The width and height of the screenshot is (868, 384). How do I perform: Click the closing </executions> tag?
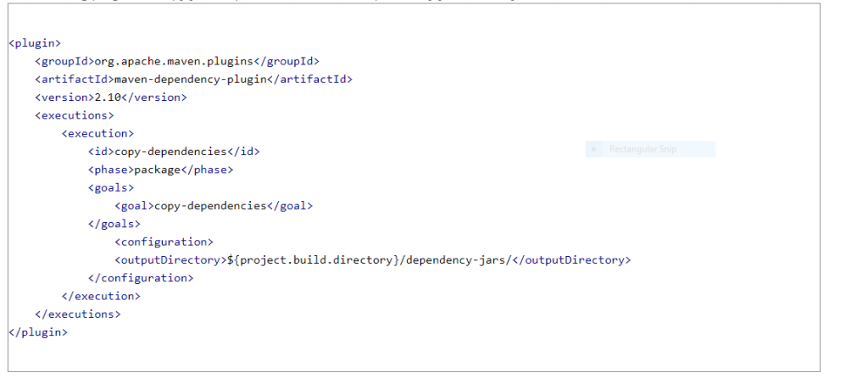click(78, 314)
